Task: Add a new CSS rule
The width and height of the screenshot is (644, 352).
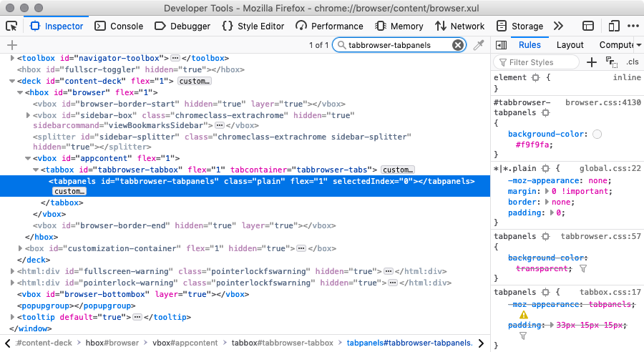Action: 592,62
